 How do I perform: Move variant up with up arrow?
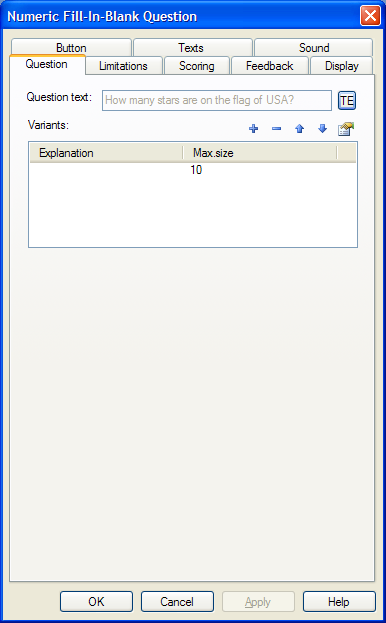pyautogui.click(x=299, y=129)
